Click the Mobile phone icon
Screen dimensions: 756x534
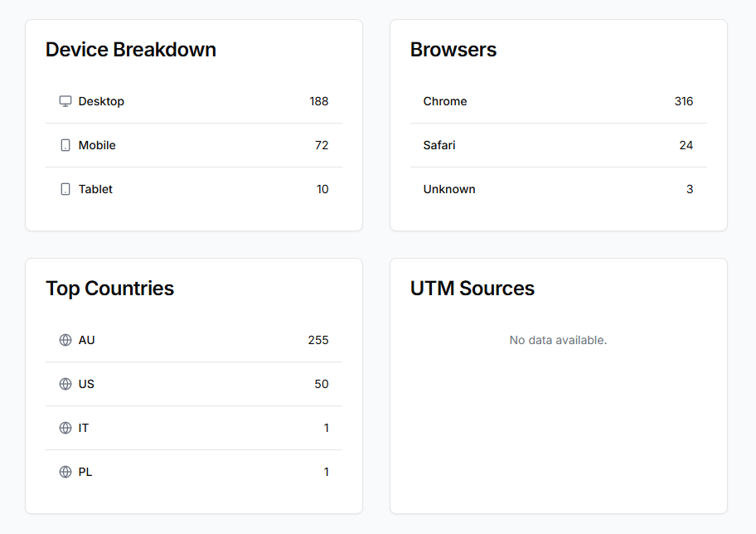coord(65,145)
